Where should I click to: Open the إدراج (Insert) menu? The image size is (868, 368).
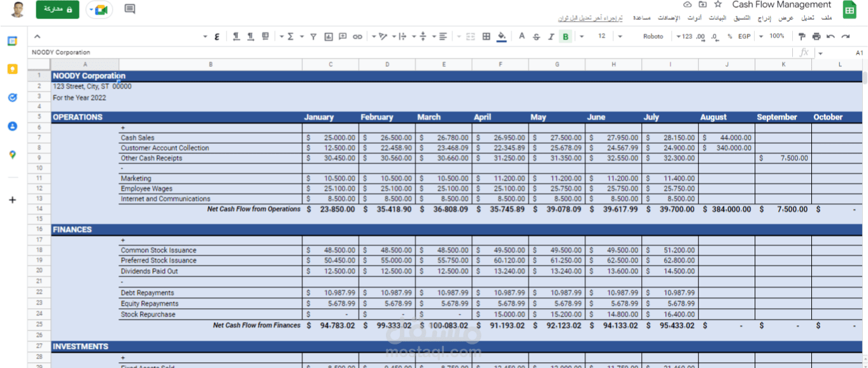pyautogui.click(x=764, y=18)
